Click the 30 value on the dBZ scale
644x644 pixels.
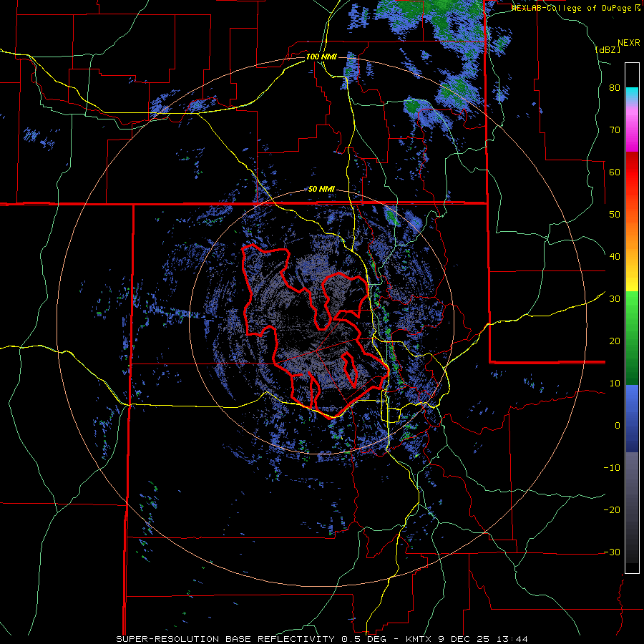(615, 299)
